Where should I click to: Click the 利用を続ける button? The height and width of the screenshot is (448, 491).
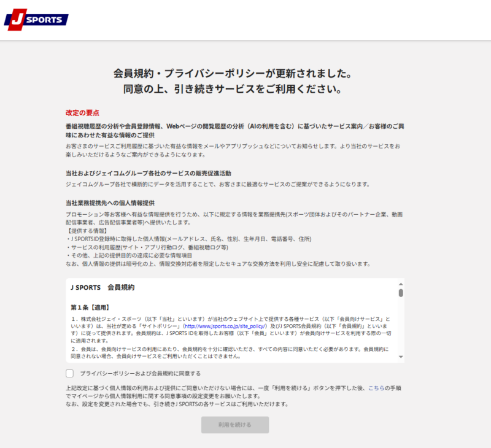[235, 425]
